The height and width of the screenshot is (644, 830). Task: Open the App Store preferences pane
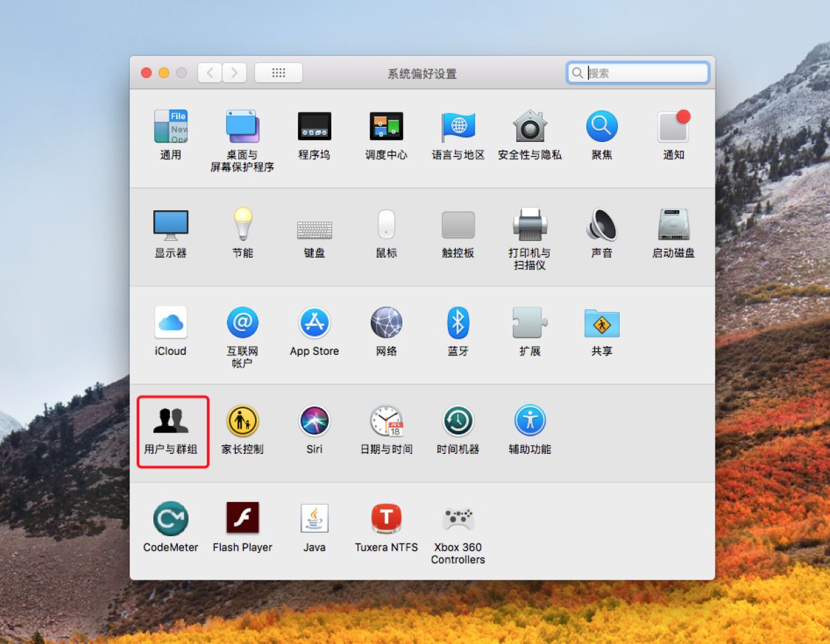point(315,331)
